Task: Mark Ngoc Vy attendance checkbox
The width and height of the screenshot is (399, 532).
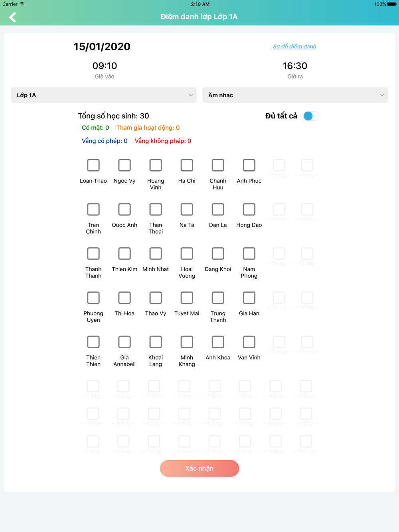Action: click(124, 165)
